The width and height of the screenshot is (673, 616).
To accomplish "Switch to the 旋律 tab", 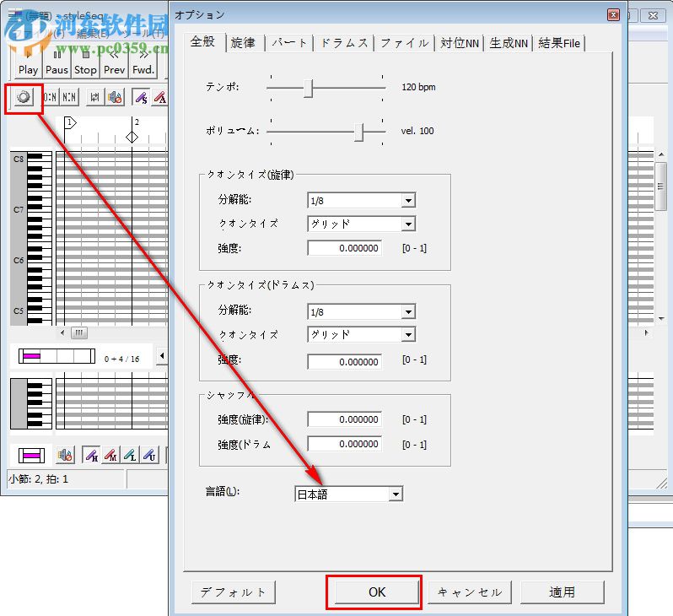I will click(x=243, y=43).
